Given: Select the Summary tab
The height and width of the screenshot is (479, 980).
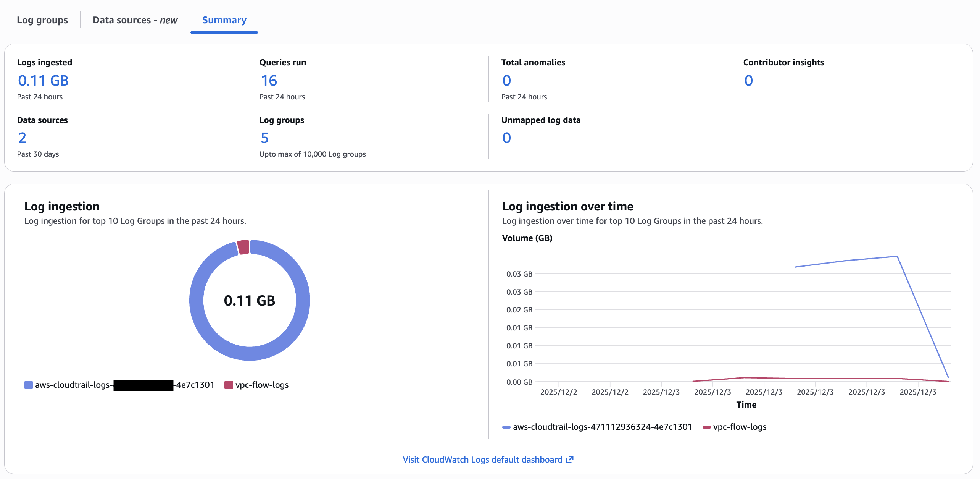Looking at the screenshot, I should 224,20.
